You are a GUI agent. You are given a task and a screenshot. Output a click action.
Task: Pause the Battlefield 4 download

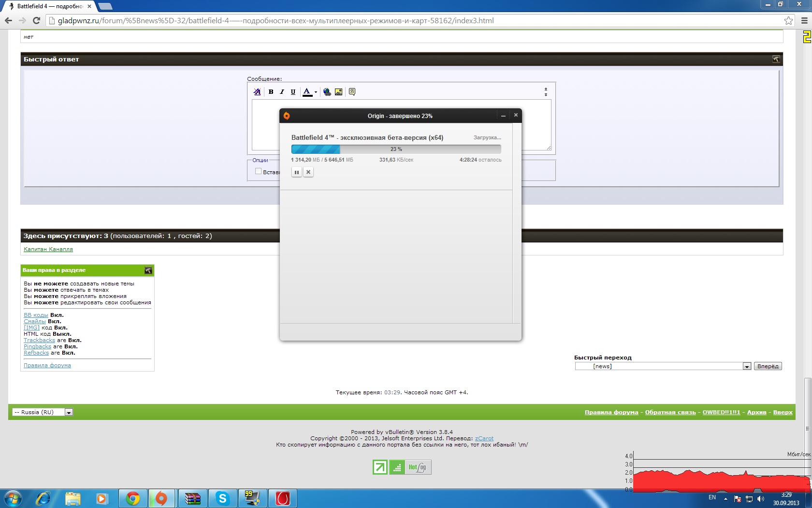[297, 172]
